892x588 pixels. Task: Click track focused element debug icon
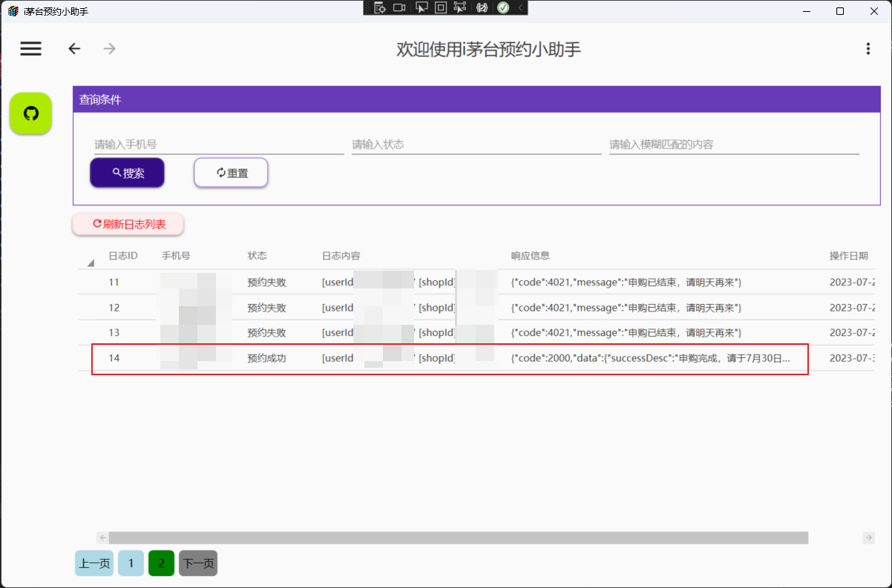coord(460,7)
